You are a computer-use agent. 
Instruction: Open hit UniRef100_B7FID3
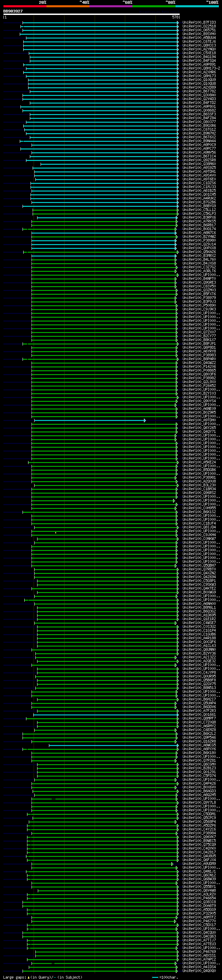coord(199,23)
